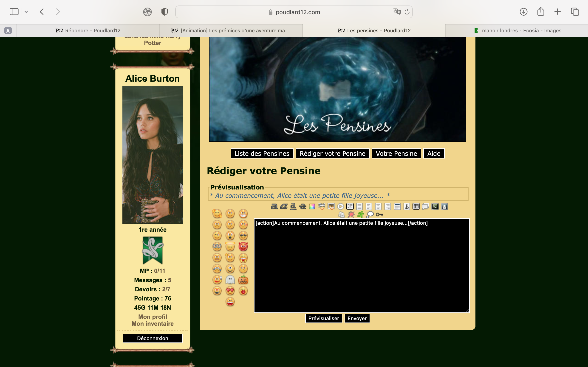
Task: Insert the pumpkin emoticon
Action: click(x=243, y=280)
